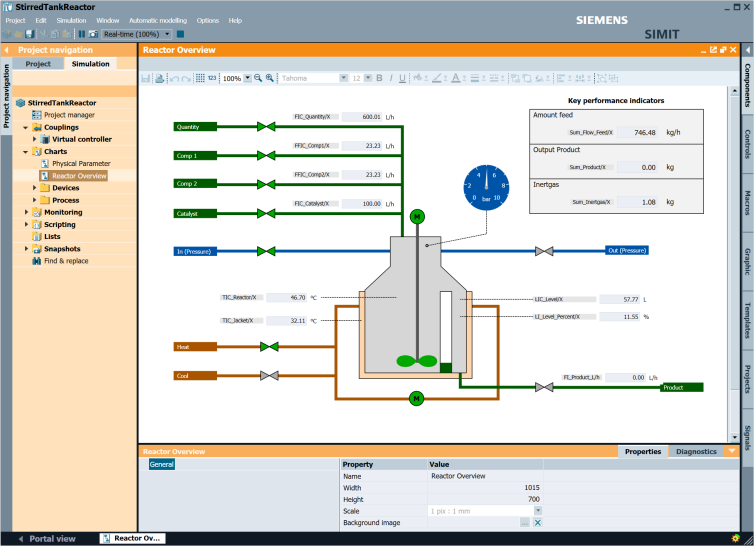Toggle the grid display icon
This screenshot has width=754, height=546.
pos(200,78)
